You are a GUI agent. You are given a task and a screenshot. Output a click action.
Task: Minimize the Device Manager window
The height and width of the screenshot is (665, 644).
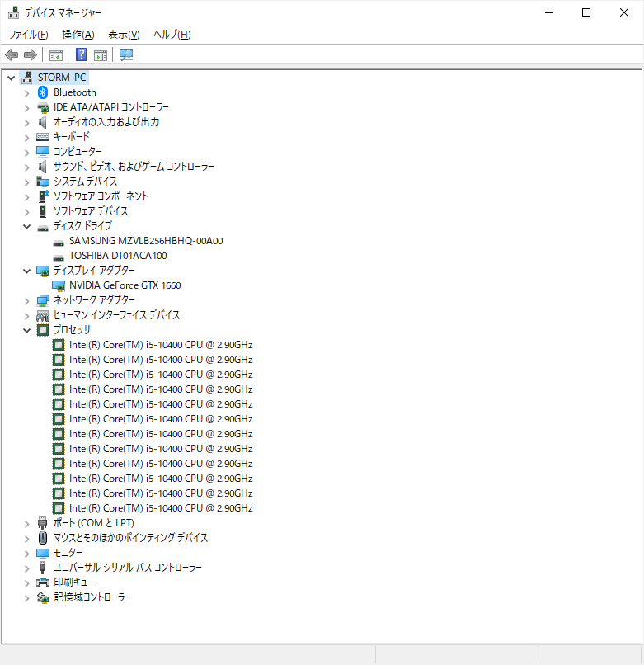(x=549, y=12)
